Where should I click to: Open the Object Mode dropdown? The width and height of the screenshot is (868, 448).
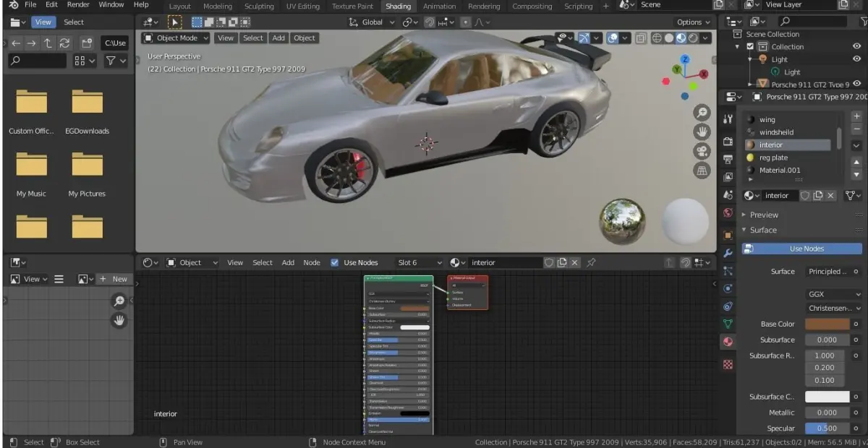tap(176, 38)
